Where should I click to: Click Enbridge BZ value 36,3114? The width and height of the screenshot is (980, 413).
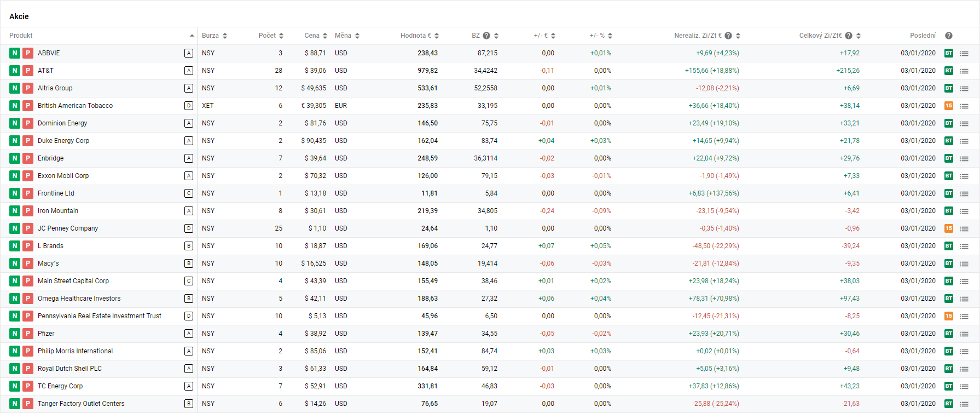coord(485,158)
